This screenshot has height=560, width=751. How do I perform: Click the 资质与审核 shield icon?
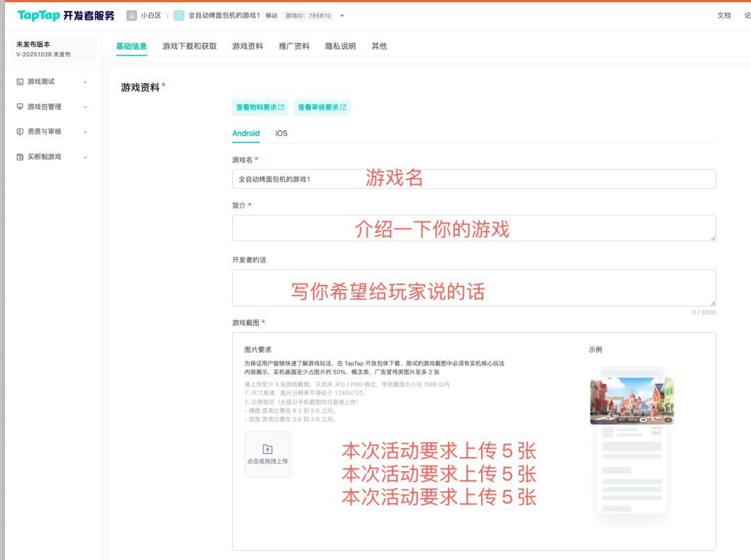click(20, 132)
